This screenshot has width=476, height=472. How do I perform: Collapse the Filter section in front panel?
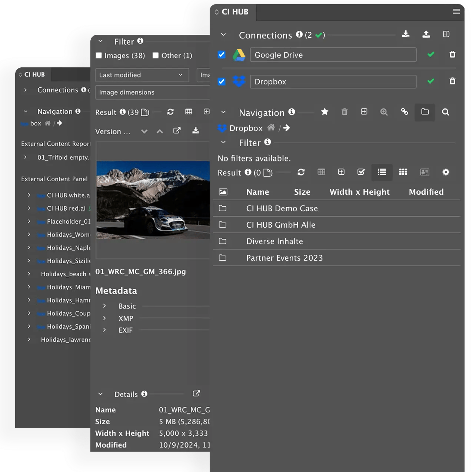coord(223,142)
